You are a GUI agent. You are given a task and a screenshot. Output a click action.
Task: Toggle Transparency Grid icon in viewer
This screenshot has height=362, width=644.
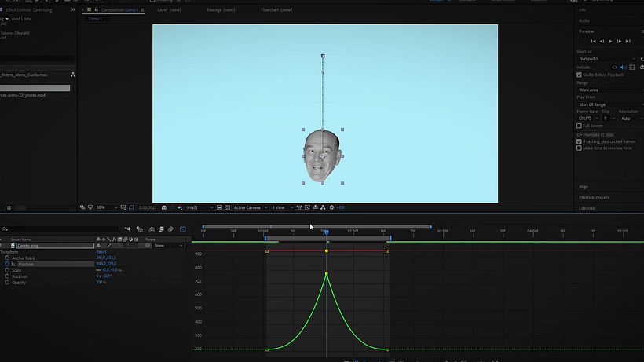pyautogui.click(x=227, y=207)
